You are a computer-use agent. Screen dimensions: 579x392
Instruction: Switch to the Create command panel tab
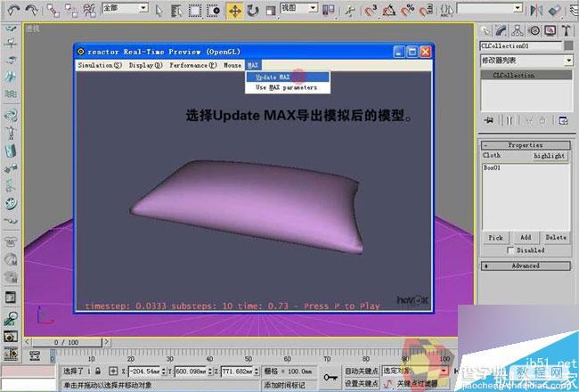tap(485, 30)
